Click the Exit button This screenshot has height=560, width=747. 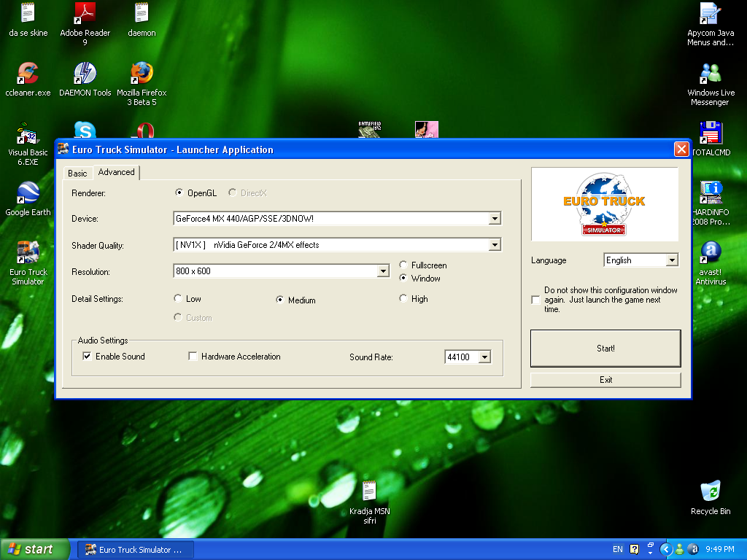tap(605, 379)
